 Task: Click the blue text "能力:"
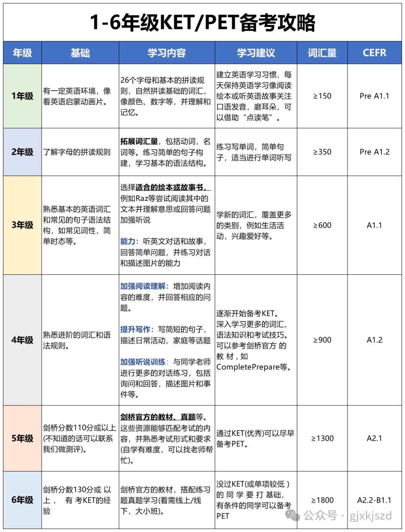click(x=129, y=241)
